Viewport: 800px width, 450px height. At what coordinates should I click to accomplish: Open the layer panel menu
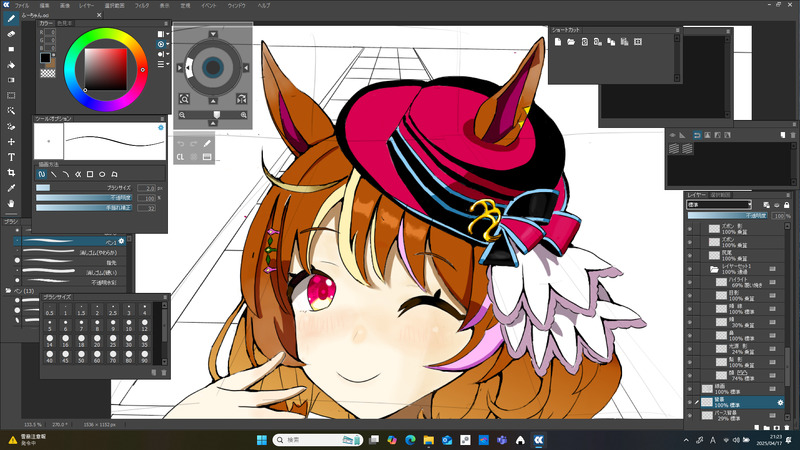tap(788, 195)
